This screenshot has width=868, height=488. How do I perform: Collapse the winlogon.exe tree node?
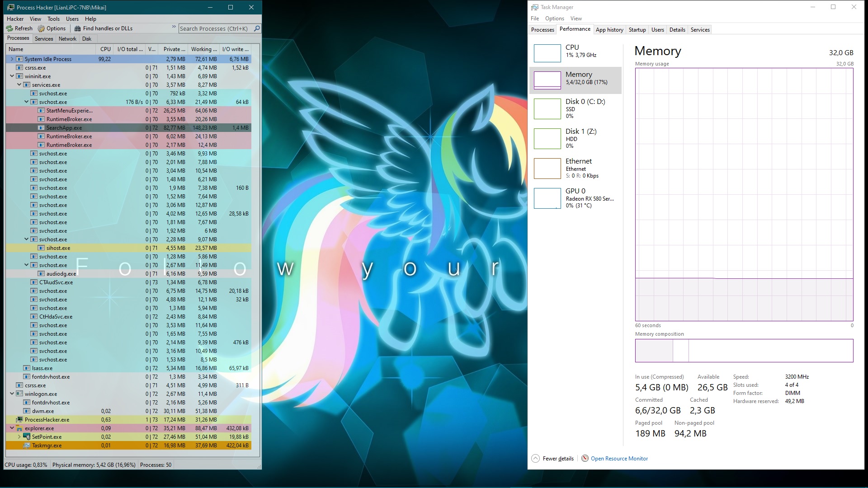(12, 394)
